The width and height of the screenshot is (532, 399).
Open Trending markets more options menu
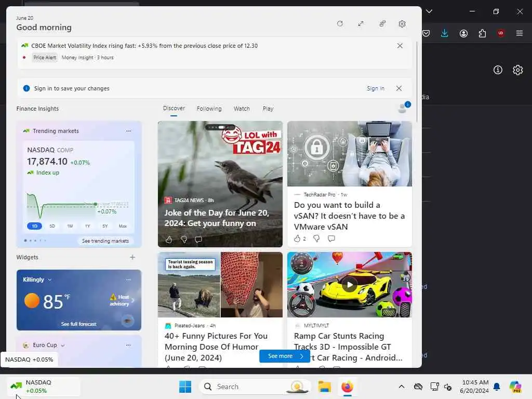[x=128, y=131]
